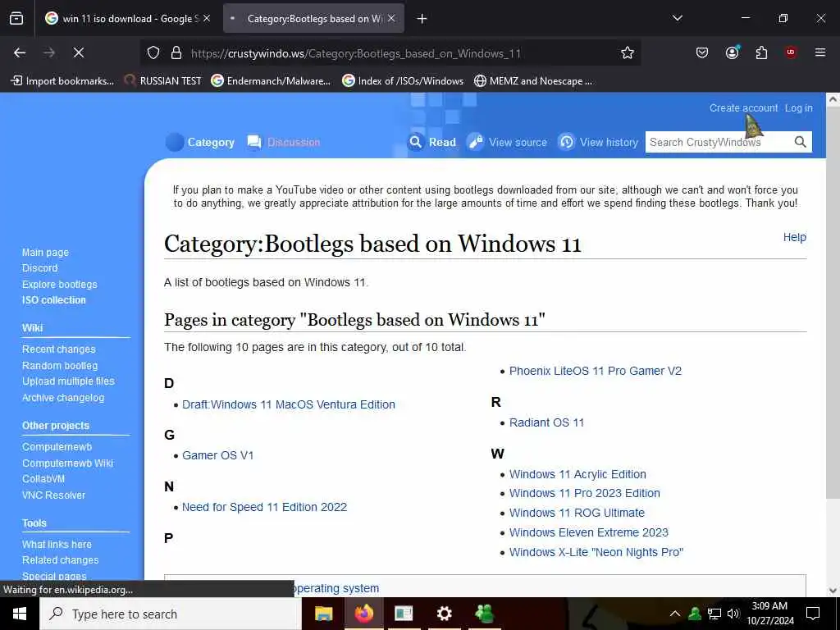
Task: Switch to Category:Bootlegs tab
Action: pyautogui.click(x=313, y=19)
